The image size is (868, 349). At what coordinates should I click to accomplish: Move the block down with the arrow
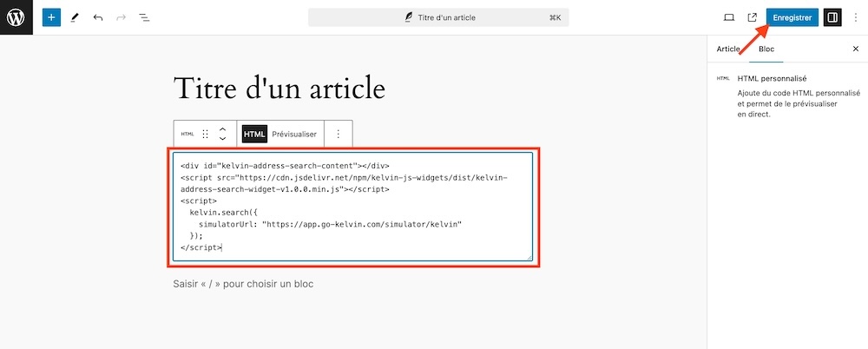[222, 139]
